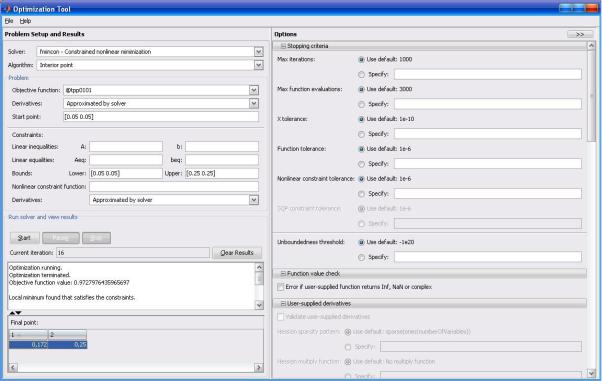Click the Lower bounds field
This screenshot has height=381, width=602.
click(126, 173)
